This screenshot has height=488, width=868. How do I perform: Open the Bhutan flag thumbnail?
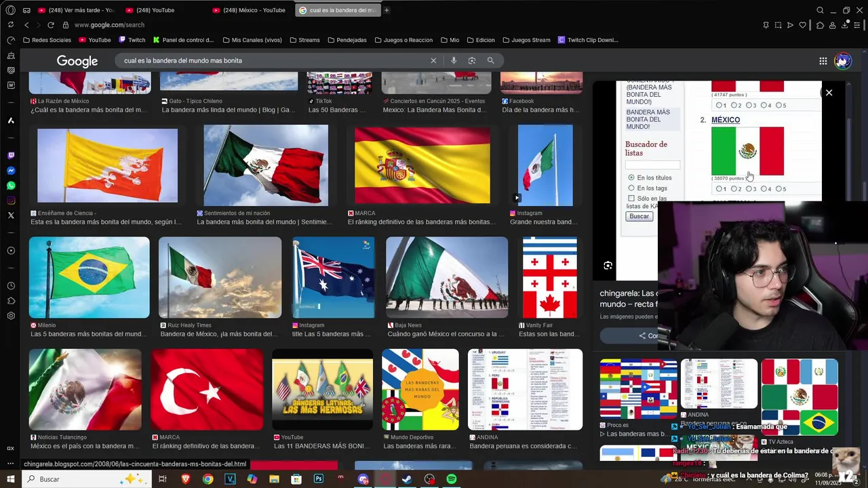(x=107, y=165)
